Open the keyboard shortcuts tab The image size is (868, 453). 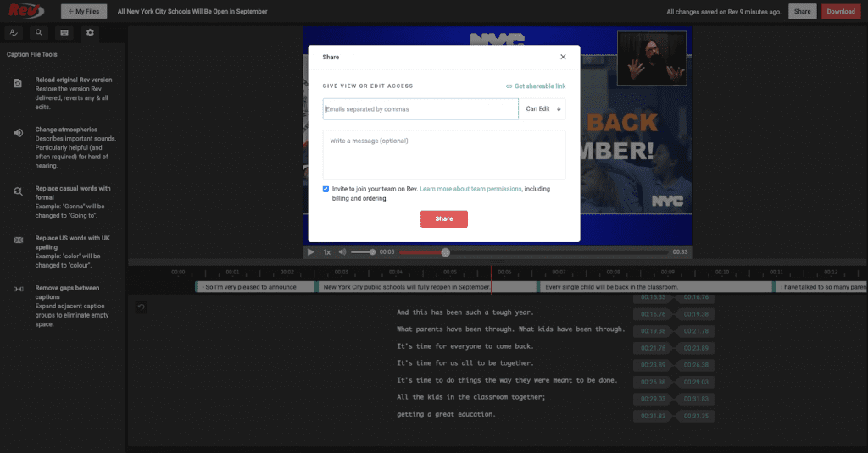[x=64, y=33]
